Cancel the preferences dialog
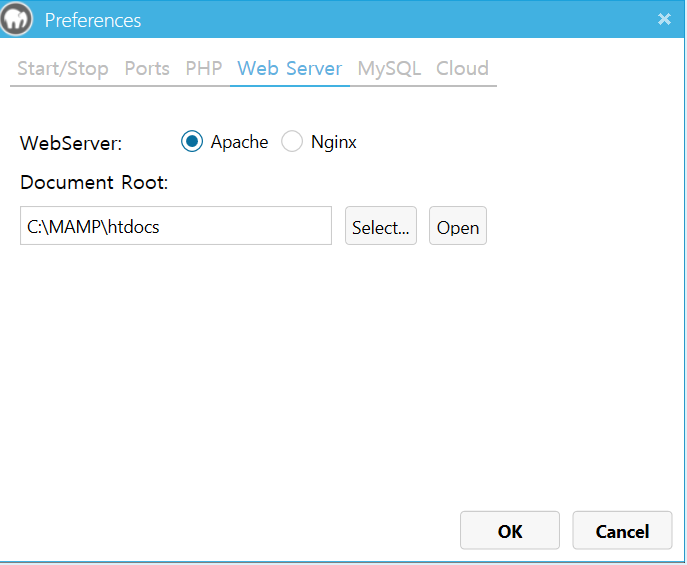Viewport: 687px width, 565px height. pyautogui.click(x=622, y=530)
